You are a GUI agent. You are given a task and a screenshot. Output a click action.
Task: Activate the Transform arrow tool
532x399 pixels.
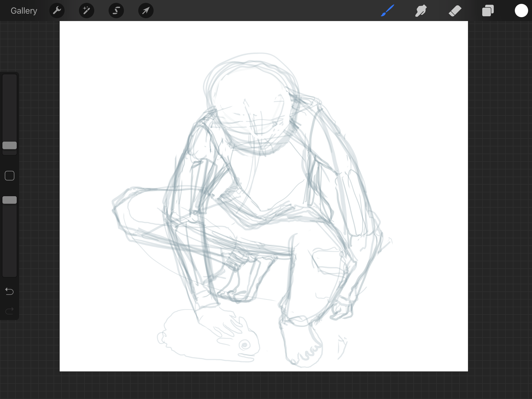coord(146,11)
